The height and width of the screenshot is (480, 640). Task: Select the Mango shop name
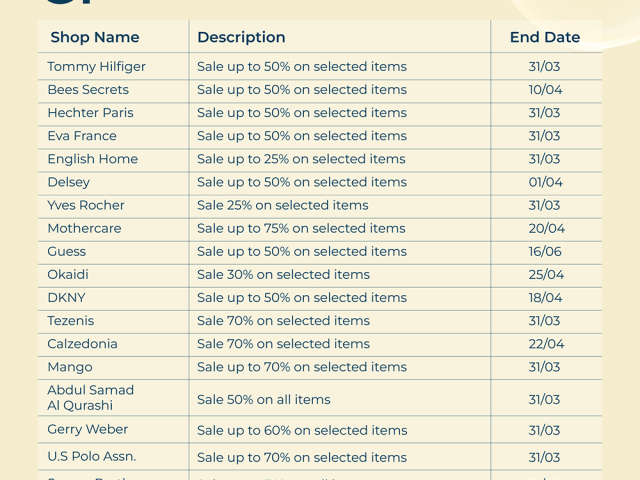pos(70,367)
